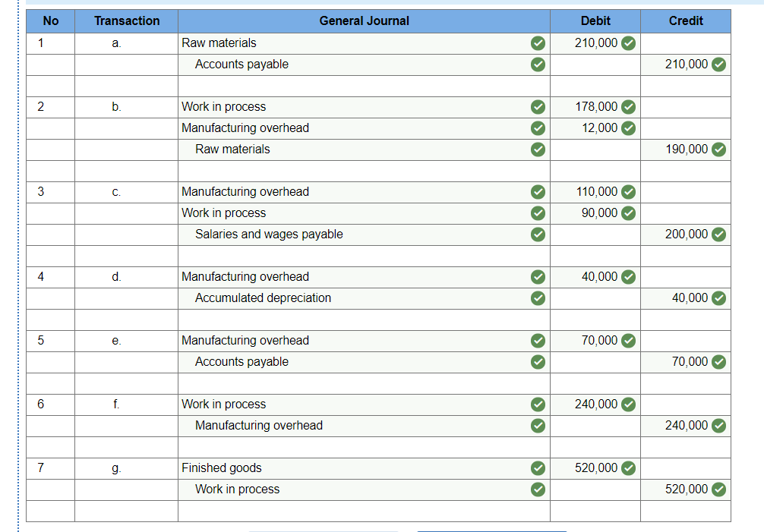This screenshot has height=532, width=764.
Task: Click transaction letter g.
Action: [116, 468]
